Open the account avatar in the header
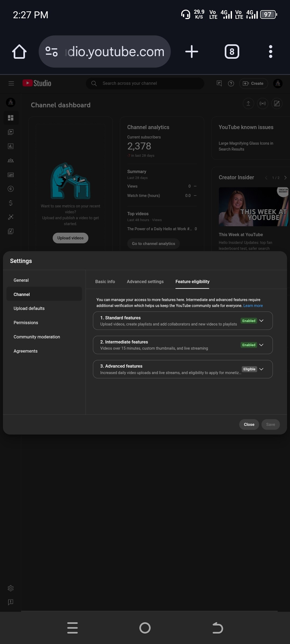This screenshot has height=644, width=290. coord(278,83)
